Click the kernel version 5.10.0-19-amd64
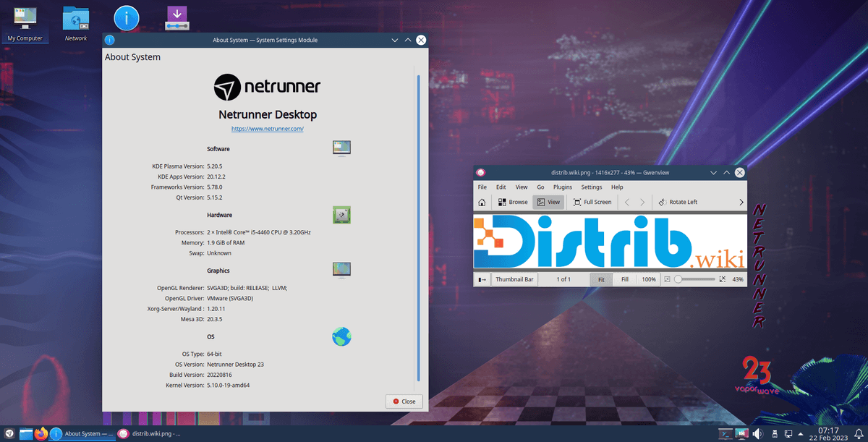Viewport: 868px width, 442px height. [x=229, y=386]
